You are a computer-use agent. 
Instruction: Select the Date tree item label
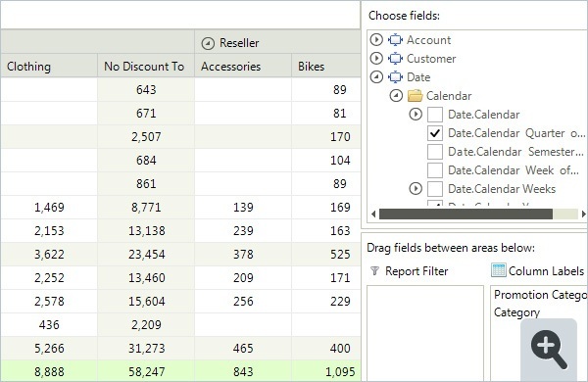(x=418, y=77)
